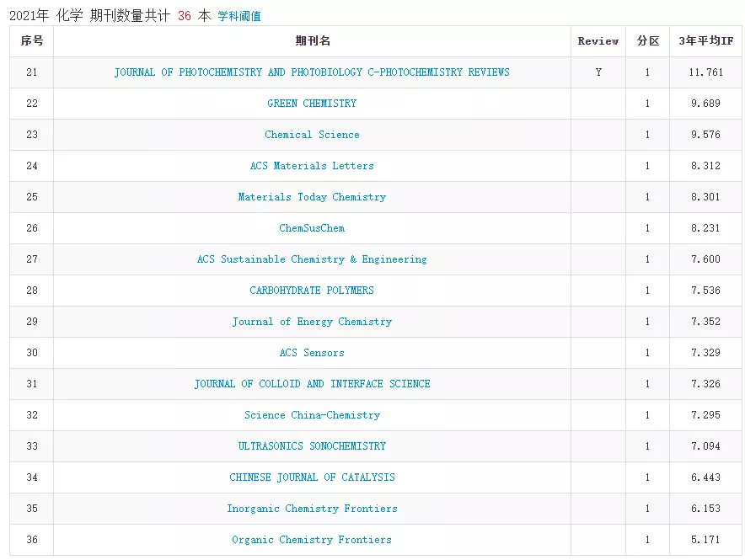The height and width of the screenshot is (560, 745).
Task: Click the Inorganic Chemistry Frontiers link
Action: [x=312, y=509]
